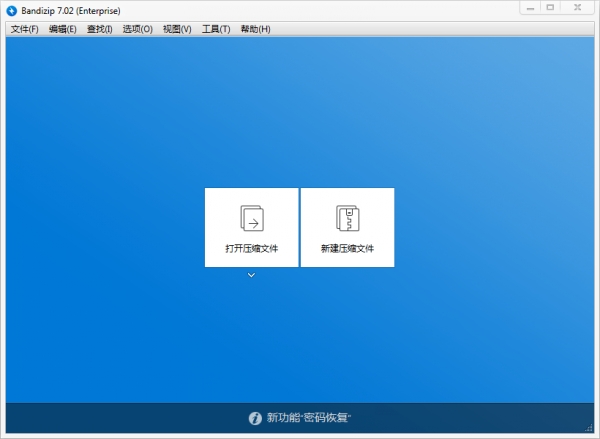Open the 工具(T) menu
The width and height of the screenshot is (600, 439).
coord(216,29)
